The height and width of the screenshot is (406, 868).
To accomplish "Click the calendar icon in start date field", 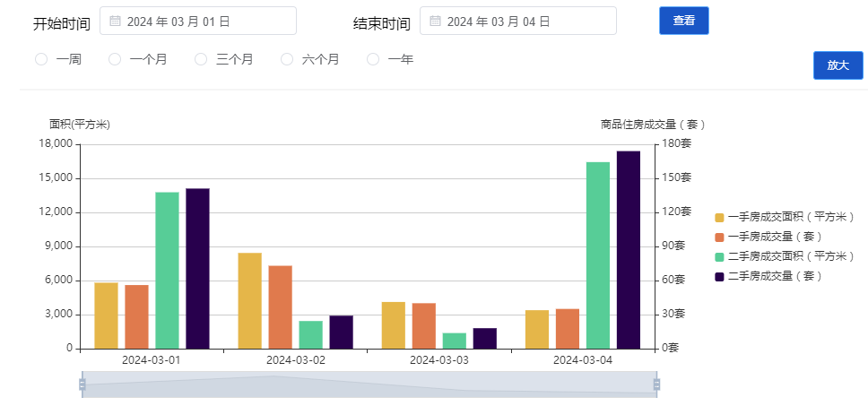I will (115, 21).
